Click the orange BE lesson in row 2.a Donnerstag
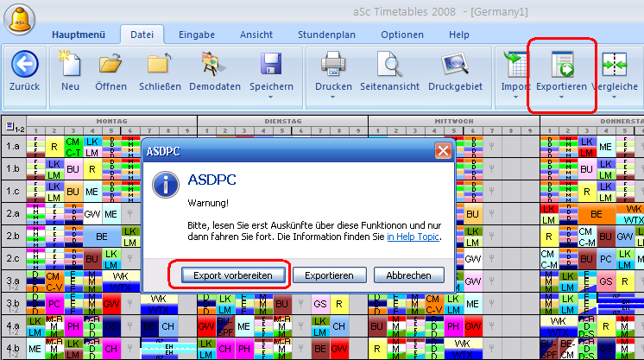The height and width of the screenshot is (360, 644). pyautogui.click(x=597, y=214)
